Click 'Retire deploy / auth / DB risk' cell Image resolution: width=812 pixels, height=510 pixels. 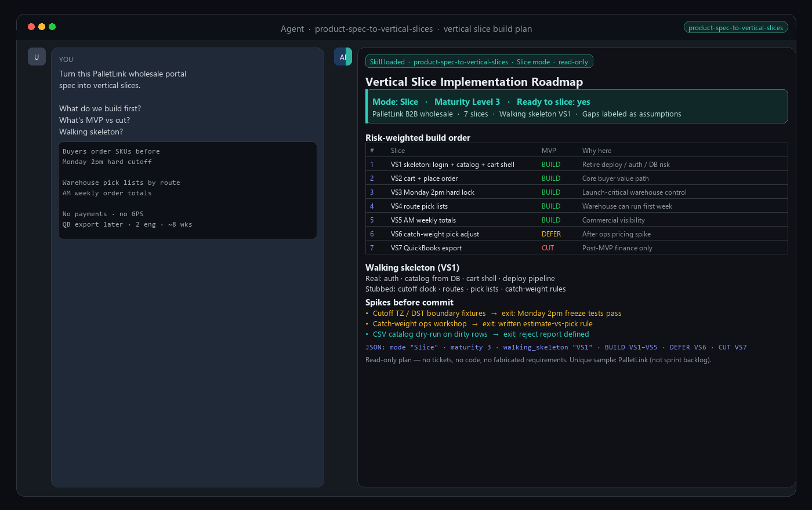(x=626, y=165)
